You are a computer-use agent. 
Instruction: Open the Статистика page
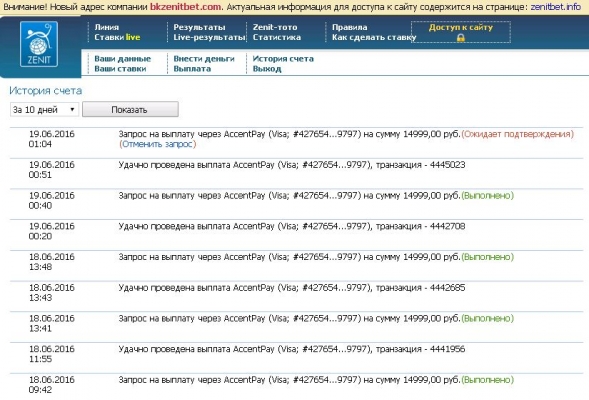pos(277,37)
